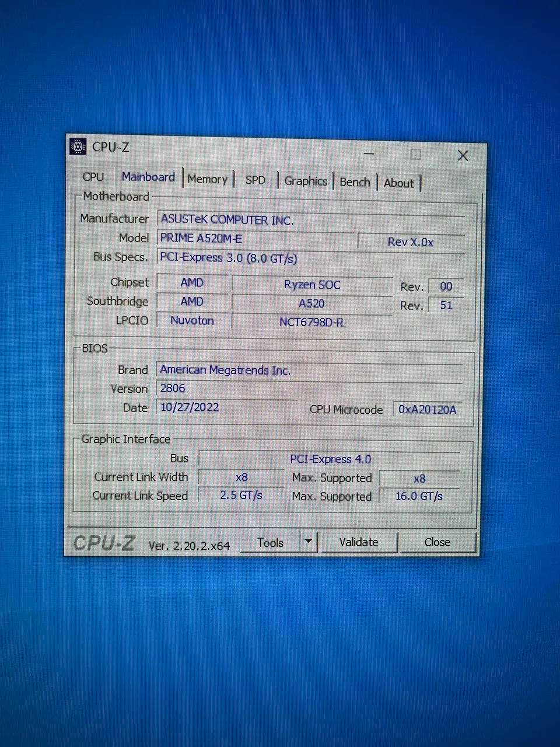Minimize the CPU-Z window
This screenshot has height=747, width=560.
coord(369,154)
